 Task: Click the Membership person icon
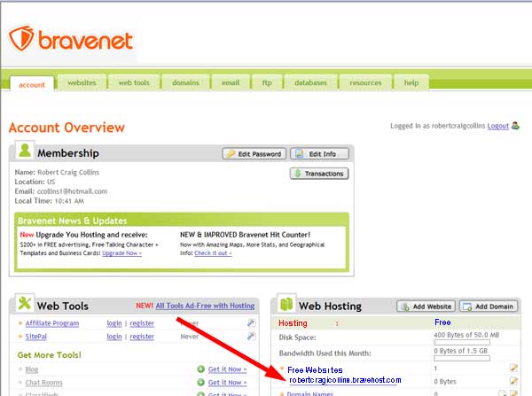25,150
